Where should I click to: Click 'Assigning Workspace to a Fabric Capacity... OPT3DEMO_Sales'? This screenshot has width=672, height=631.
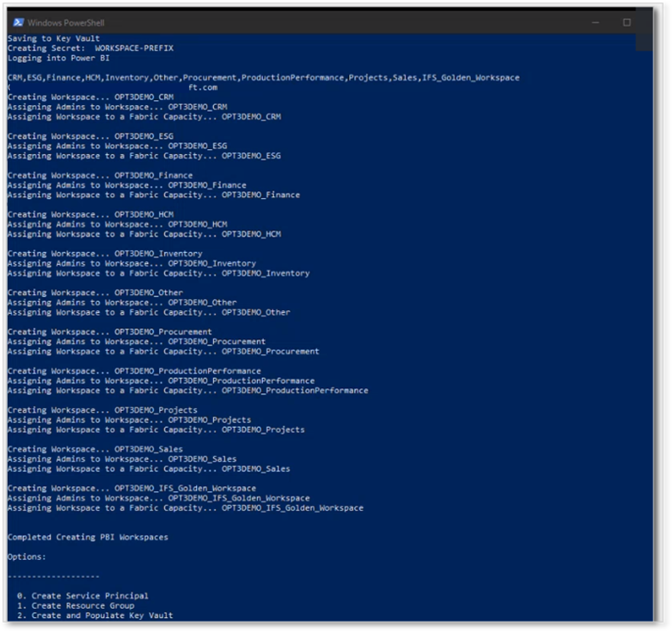pos(149,469)
